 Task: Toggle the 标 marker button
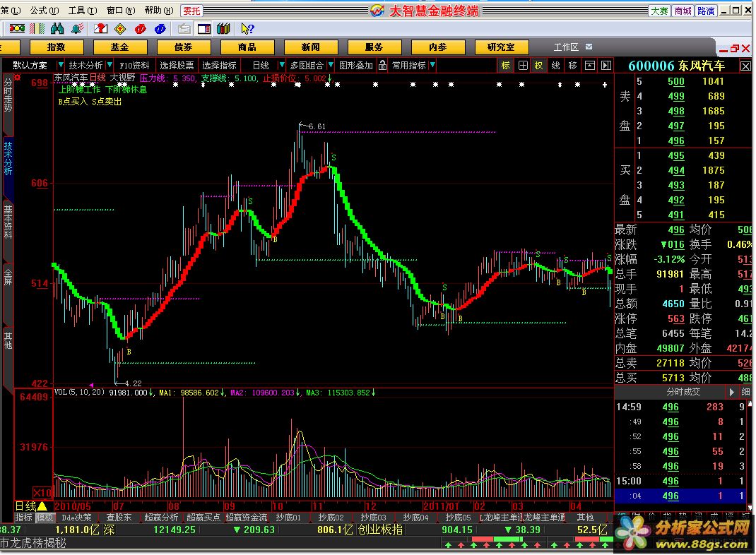click(x=505, y=65)
